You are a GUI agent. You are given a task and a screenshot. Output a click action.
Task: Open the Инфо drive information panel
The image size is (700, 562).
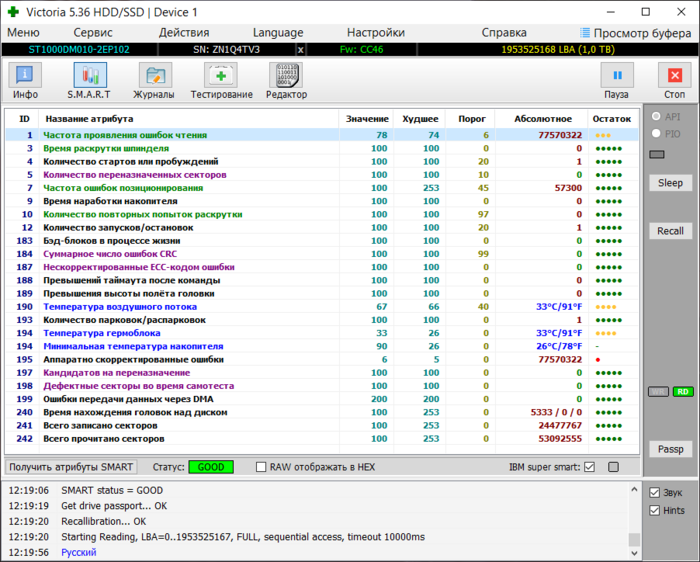tap(25, 75)
